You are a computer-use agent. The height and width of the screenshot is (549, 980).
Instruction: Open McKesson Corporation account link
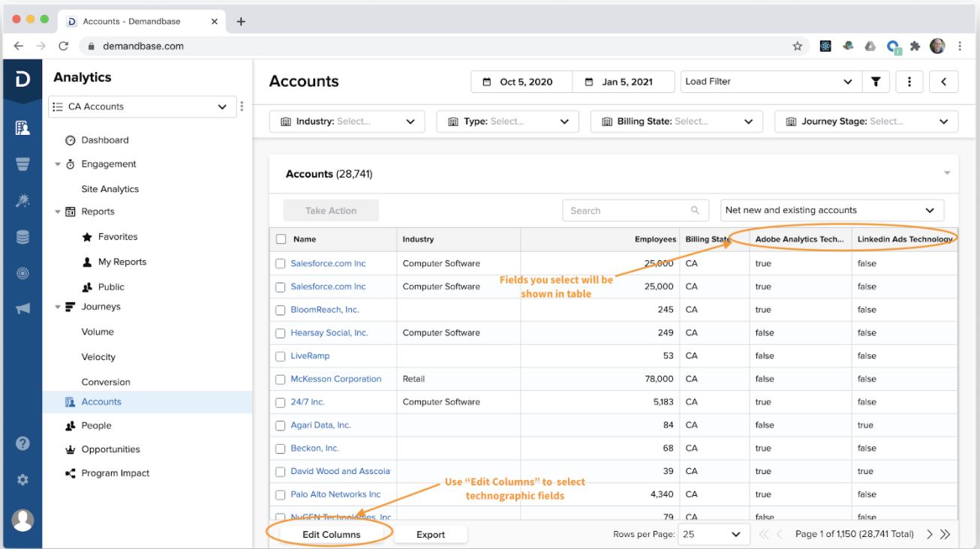(x=336, y=379)
